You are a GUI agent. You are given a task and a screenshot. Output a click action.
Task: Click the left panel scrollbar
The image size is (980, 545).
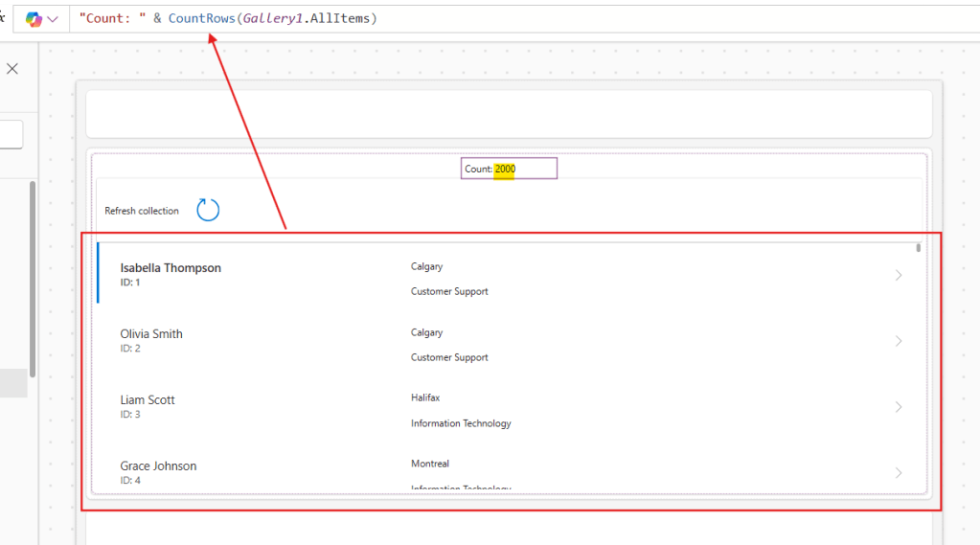pos(33,279)
